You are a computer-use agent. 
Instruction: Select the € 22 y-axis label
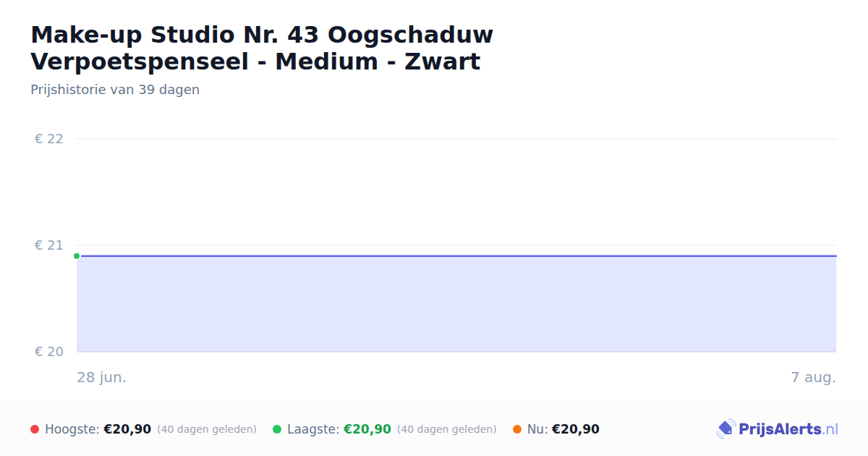[x=49, y=139]
